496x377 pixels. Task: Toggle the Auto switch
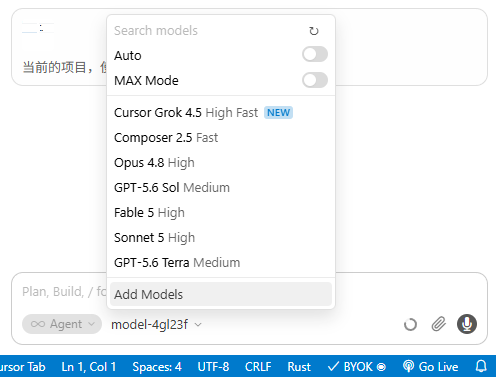pyautogui.click(x=315, y=54)
